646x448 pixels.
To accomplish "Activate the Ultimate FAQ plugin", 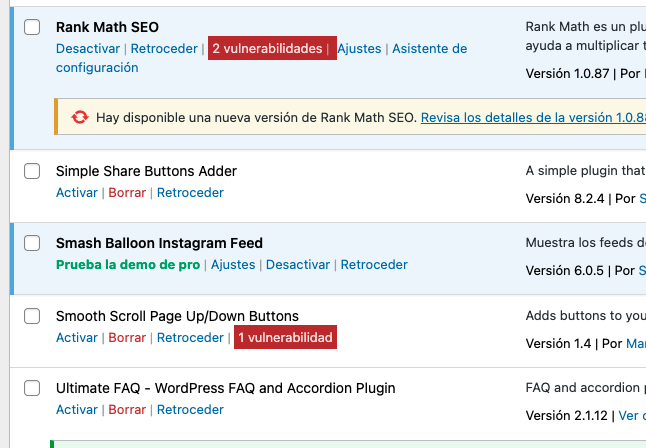I will click(x=77, y=410).
